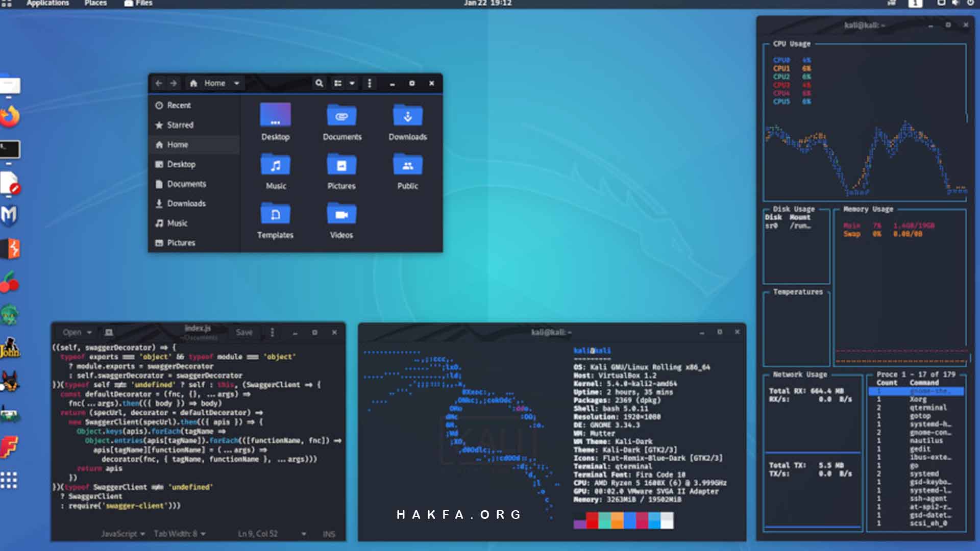Go forward using Files forward arrow
The image size is (980, 551).
point(174,83)
